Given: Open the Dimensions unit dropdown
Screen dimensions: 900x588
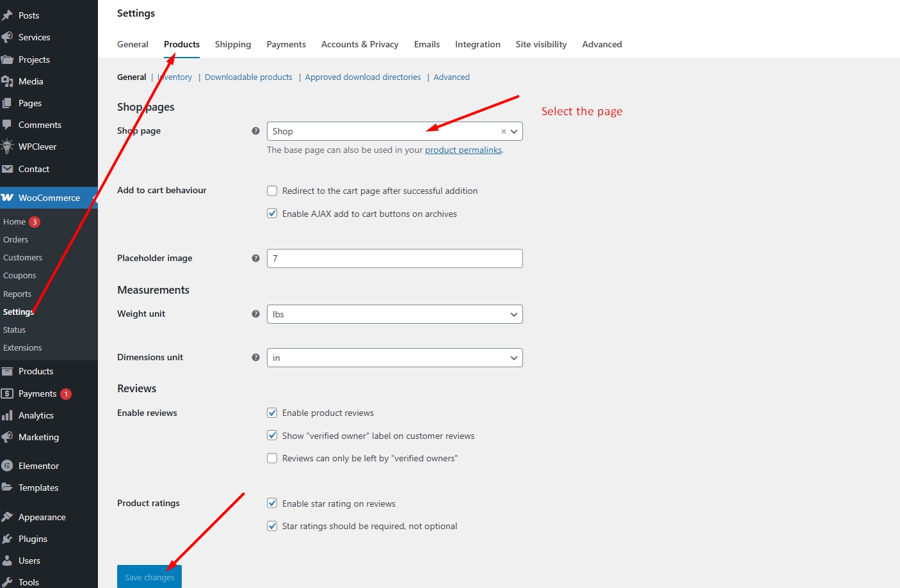Looking at the screenshot, I should (x=394, y=358).
